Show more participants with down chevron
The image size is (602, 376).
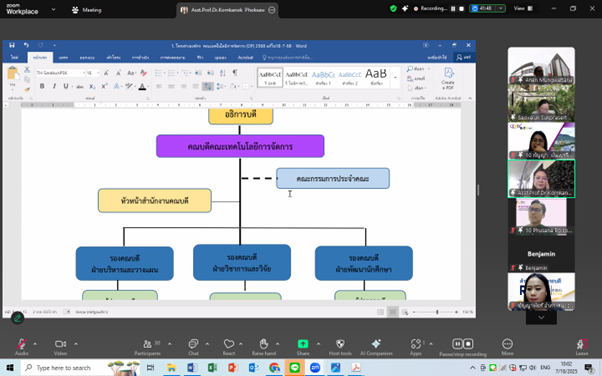[541, 318]
